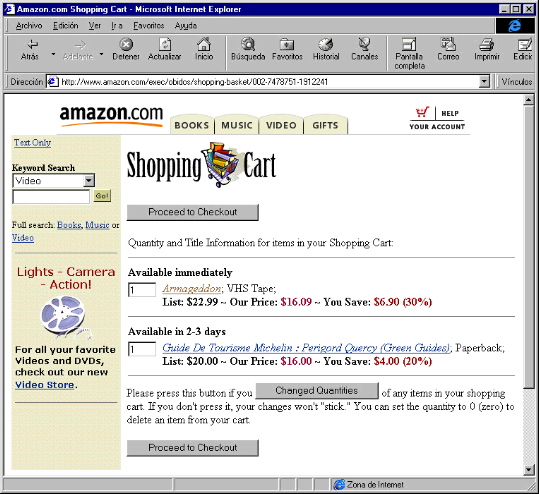Open the Ir a menu

(x=117, y=25)
